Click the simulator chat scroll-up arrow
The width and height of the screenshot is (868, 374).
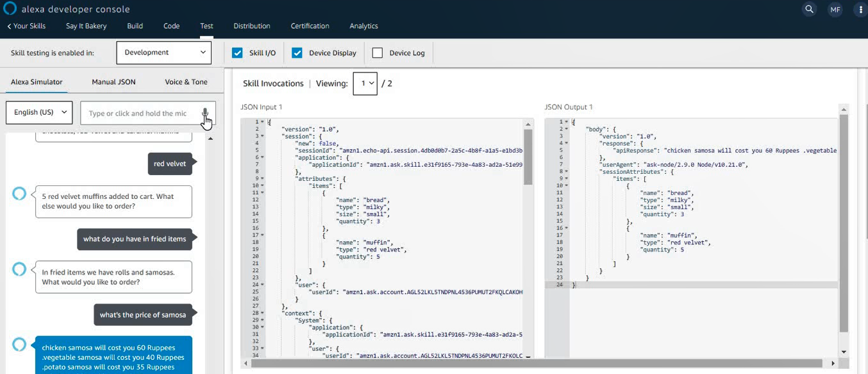pos(210,139)
